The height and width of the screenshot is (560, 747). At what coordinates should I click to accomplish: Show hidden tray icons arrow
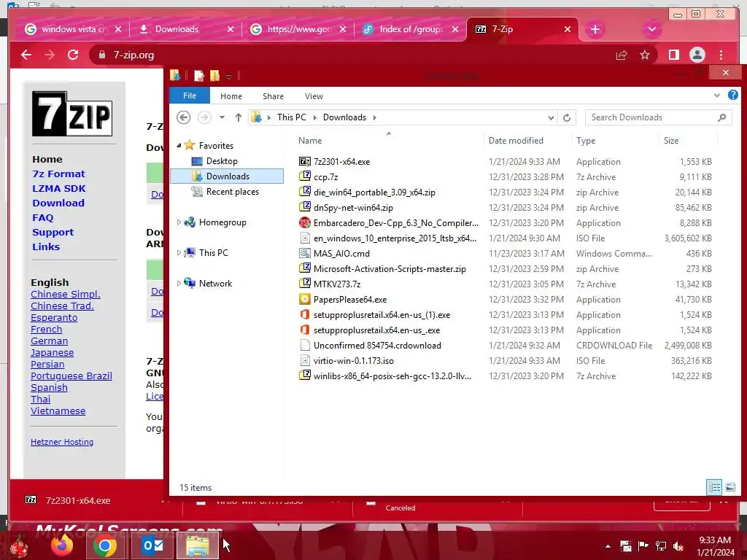[608, 546]
